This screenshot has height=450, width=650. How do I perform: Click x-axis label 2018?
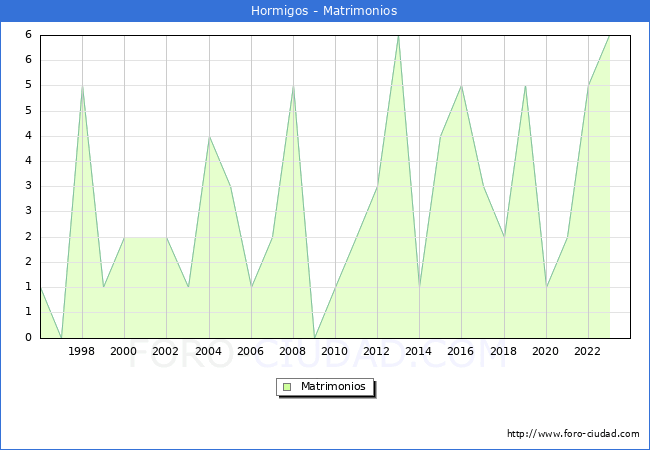504,351
